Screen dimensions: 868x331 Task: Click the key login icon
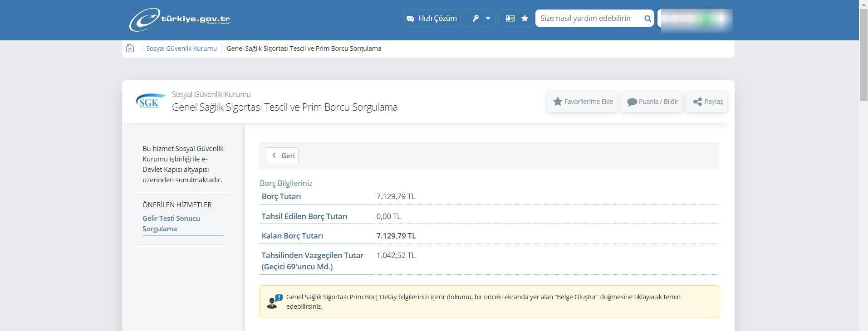(x=475, y=19)
